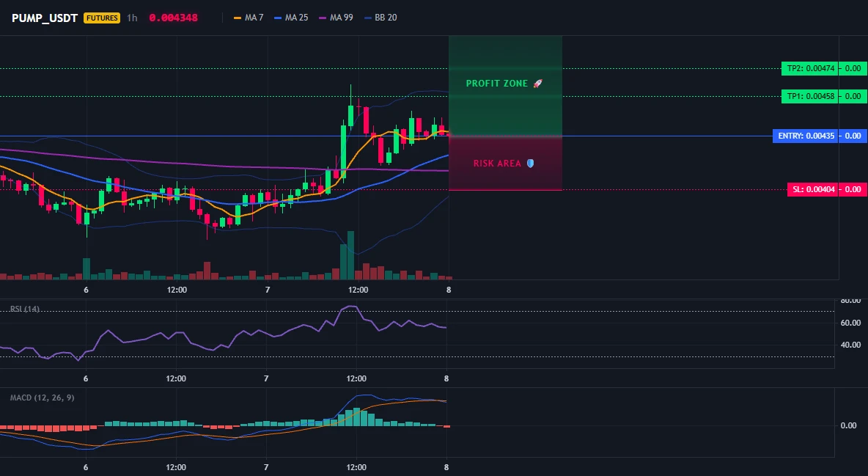Click the SL: 0.00404 price label
Image resolution: width=868 pixels, height=476 pixels.
[812, 189]
